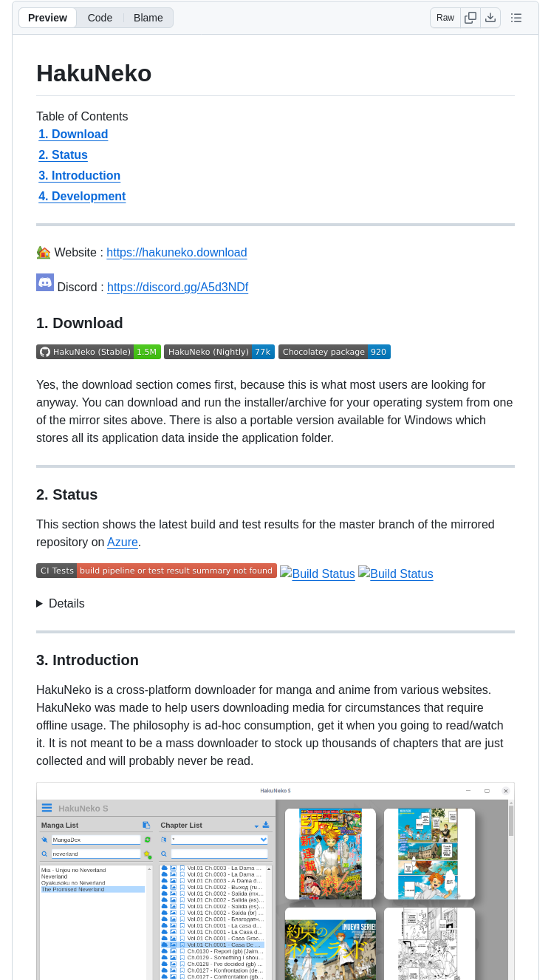This screenshot has height=980, width=551.
Task: Open the outline list icon
Action: 516,18
